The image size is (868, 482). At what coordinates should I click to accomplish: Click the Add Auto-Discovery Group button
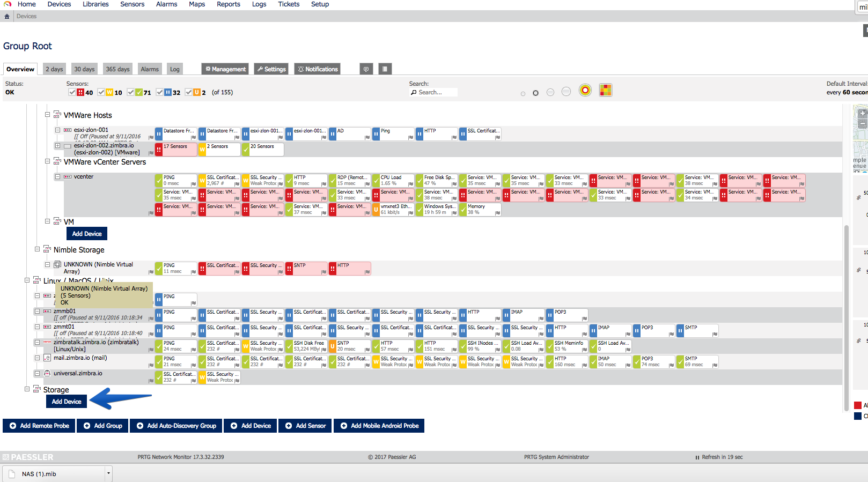pos(176,426)
